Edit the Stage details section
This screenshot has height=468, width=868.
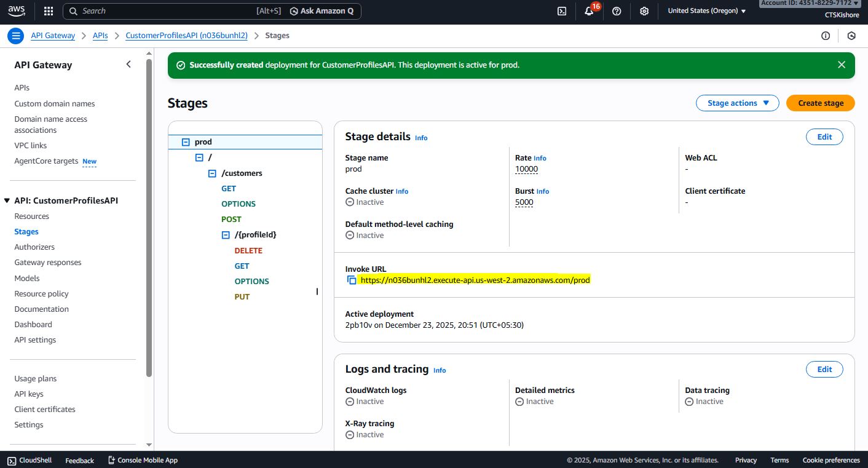tap(824, 137)
